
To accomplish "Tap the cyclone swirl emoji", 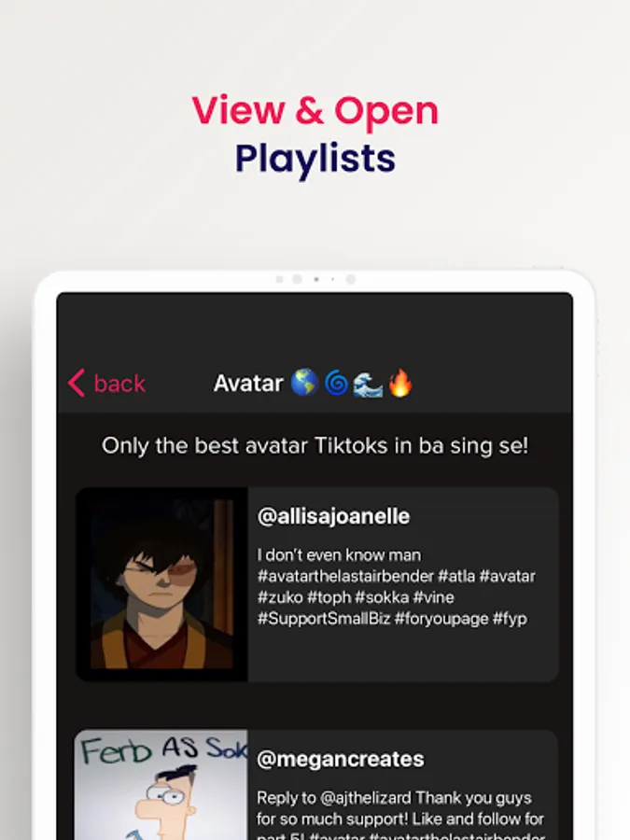I will pyautogui.click(x=336, y=384).
